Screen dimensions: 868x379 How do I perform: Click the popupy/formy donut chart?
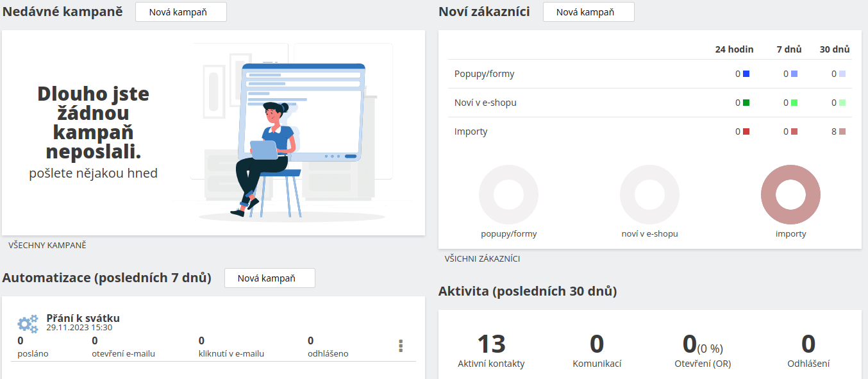508,194
